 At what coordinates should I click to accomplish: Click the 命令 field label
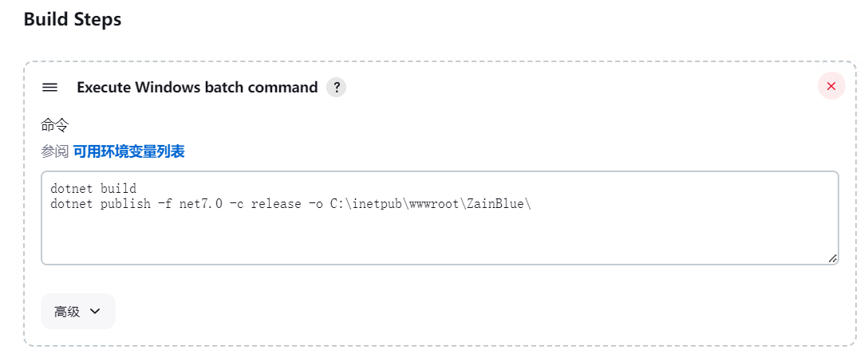pos(55,125)
